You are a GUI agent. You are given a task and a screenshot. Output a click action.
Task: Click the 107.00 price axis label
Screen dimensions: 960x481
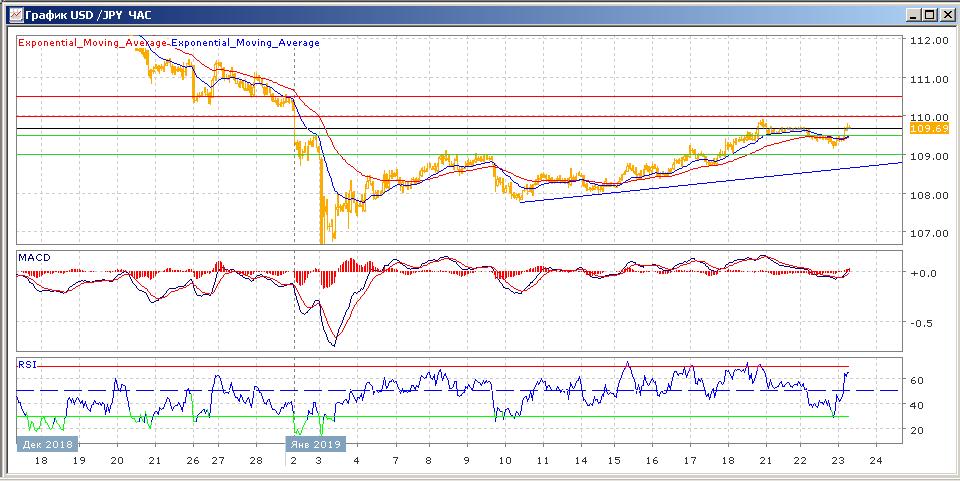929,233
